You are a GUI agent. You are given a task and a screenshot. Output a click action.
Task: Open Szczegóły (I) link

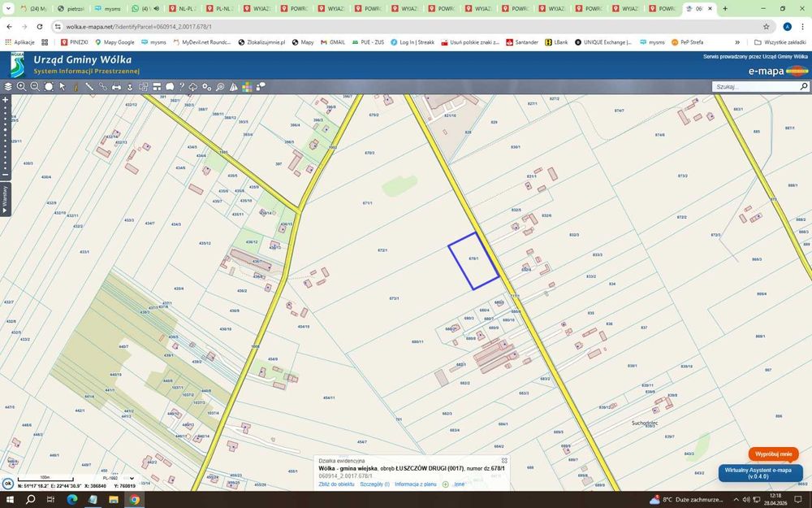tap(374, 484)
